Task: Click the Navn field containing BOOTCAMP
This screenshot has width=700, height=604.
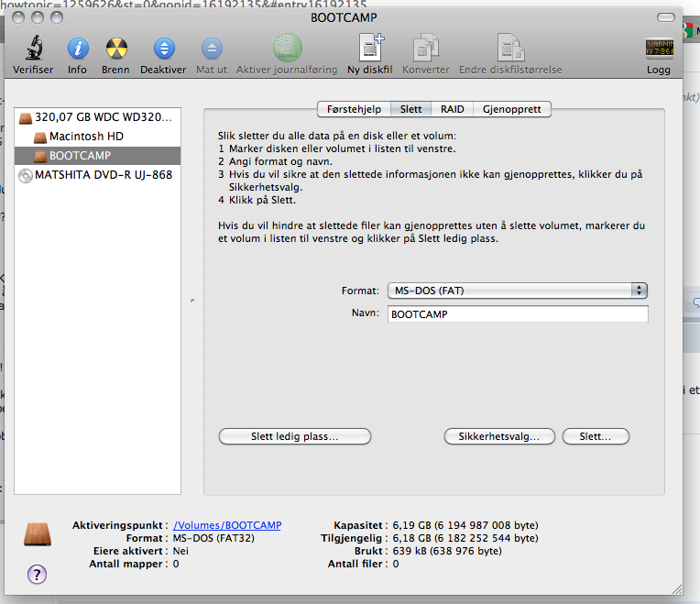Action: (x=518, y=314)
